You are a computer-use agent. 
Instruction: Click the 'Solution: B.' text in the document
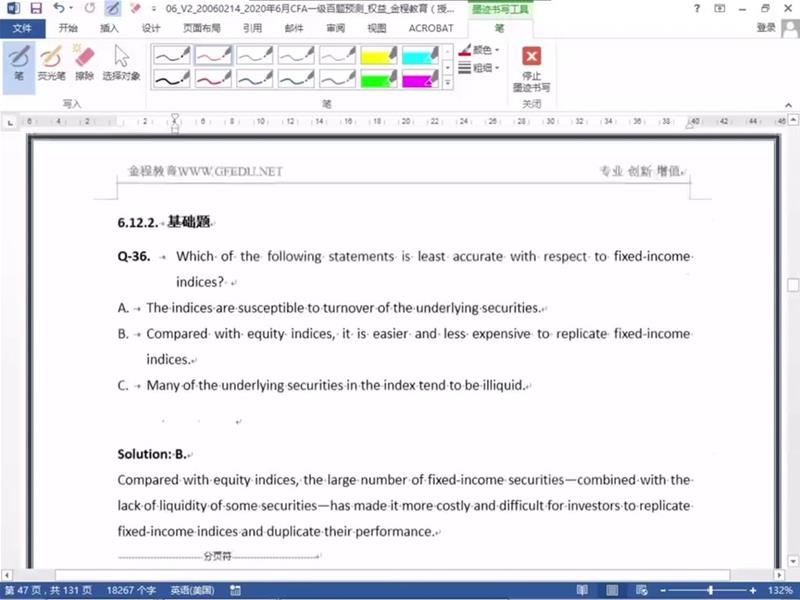[x=152, y=454]
